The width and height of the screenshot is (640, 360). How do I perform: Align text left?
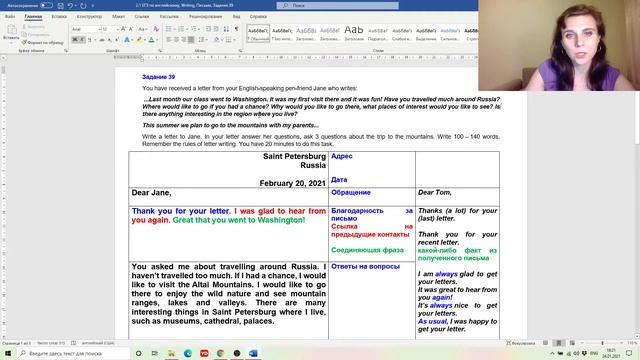(169, 40)
